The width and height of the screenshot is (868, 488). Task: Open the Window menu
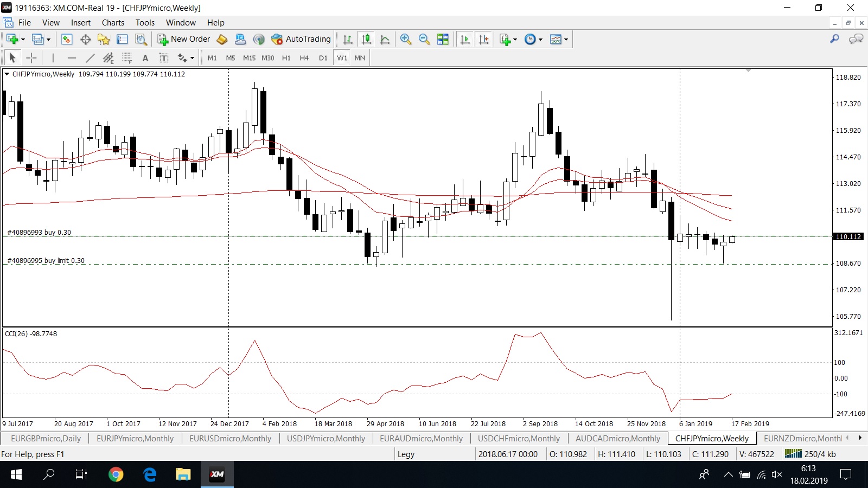[x=181, y=23]
